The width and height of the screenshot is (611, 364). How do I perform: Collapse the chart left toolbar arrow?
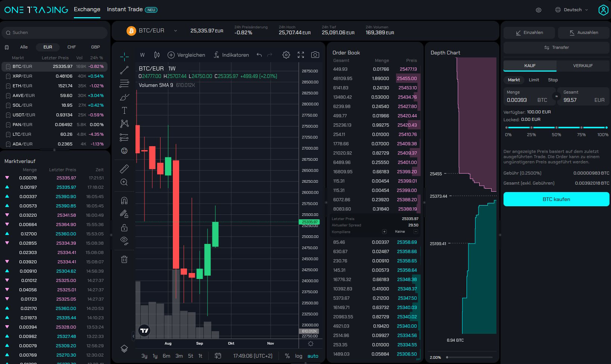[x=133, y=336]
